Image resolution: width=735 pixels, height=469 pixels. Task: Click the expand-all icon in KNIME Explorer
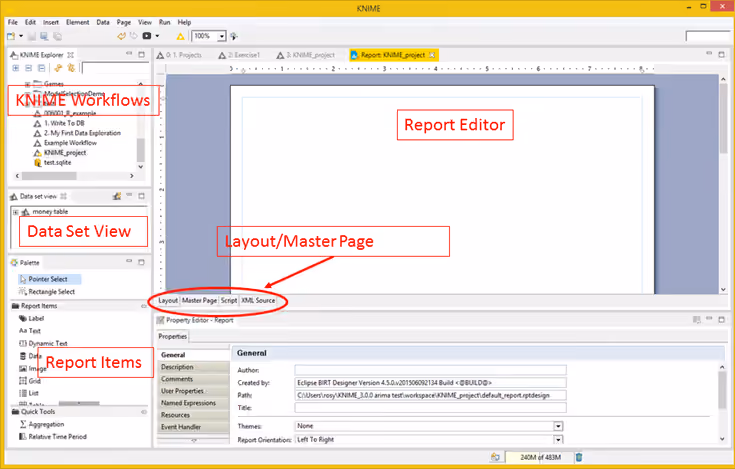pyautogui.click(x=15, y=68)
